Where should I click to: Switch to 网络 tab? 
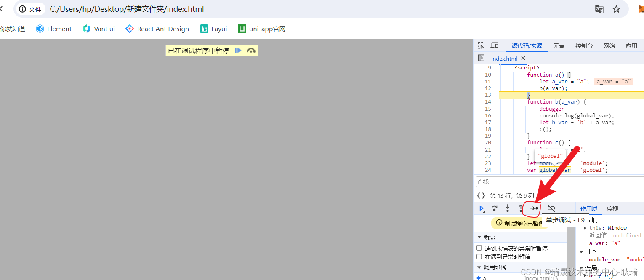coord(609,46)
